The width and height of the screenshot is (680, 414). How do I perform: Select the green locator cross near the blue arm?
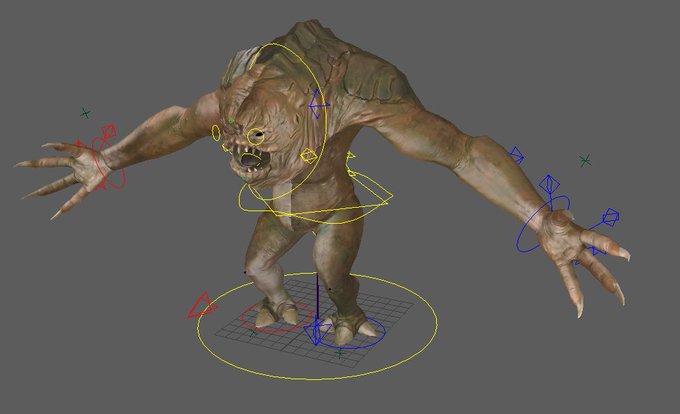(x=585, y=161)
